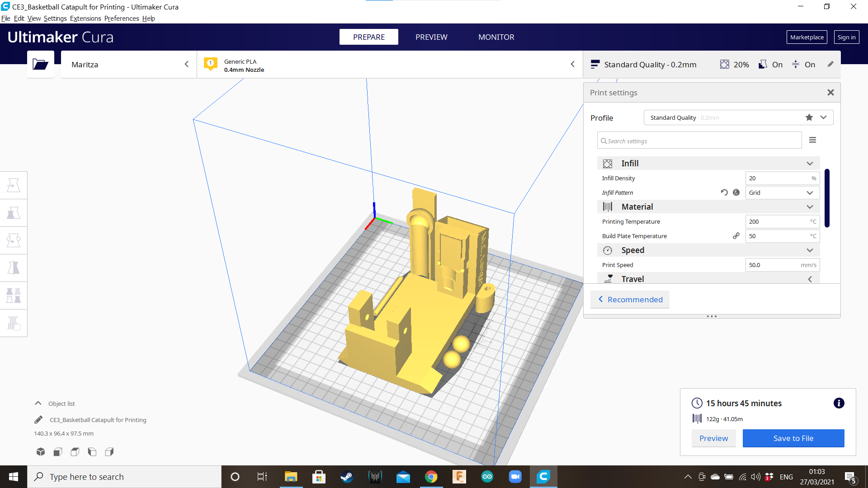Expand the Travel settings section
868x488 pixels.
[x=809, y=279]
